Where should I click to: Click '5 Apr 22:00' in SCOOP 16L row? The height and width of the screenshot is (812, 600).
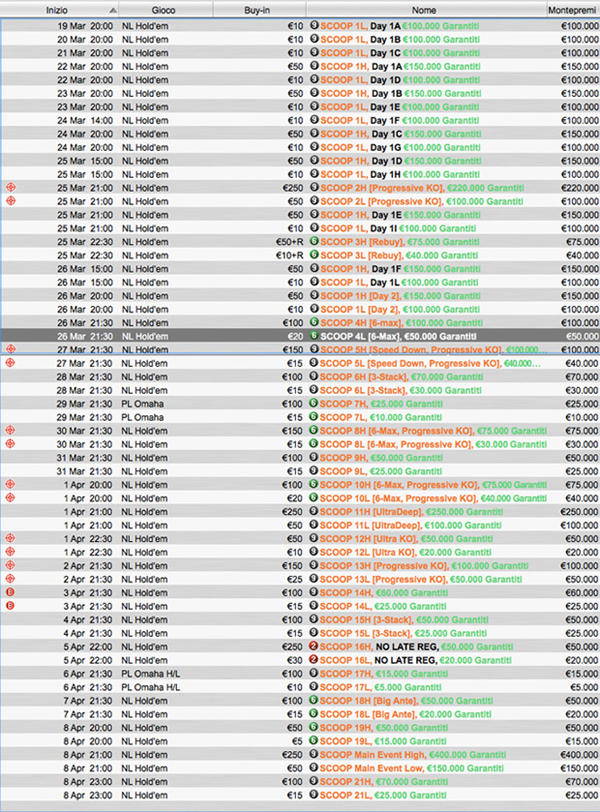(87, 660)
